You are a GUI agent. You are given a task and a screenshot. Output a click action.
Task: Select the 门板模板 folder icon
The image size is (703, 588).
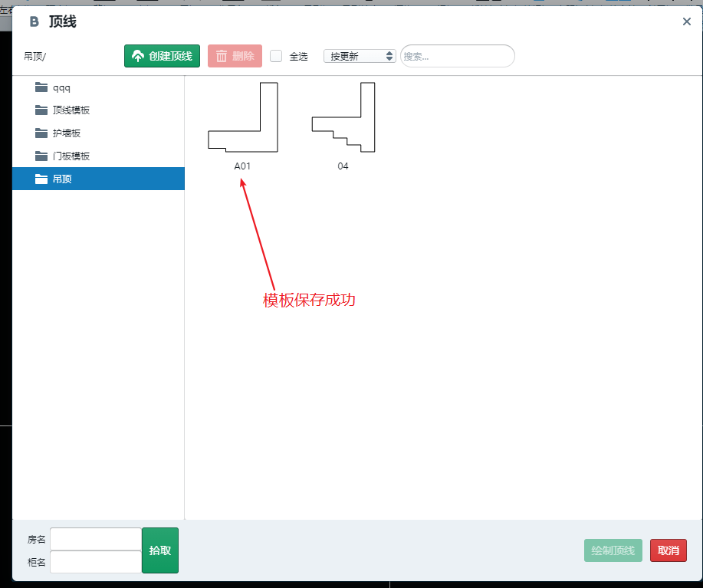click(41, 156)
